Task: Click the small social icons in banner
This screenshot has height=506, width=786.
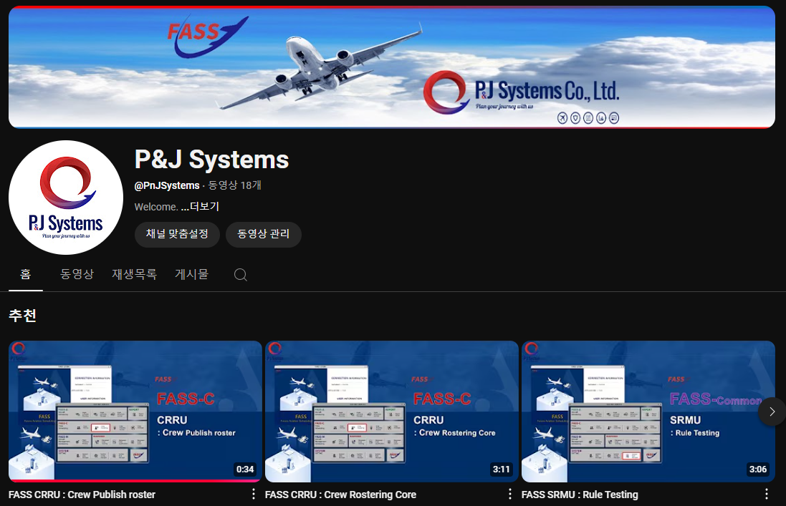Action: (588, 118)
